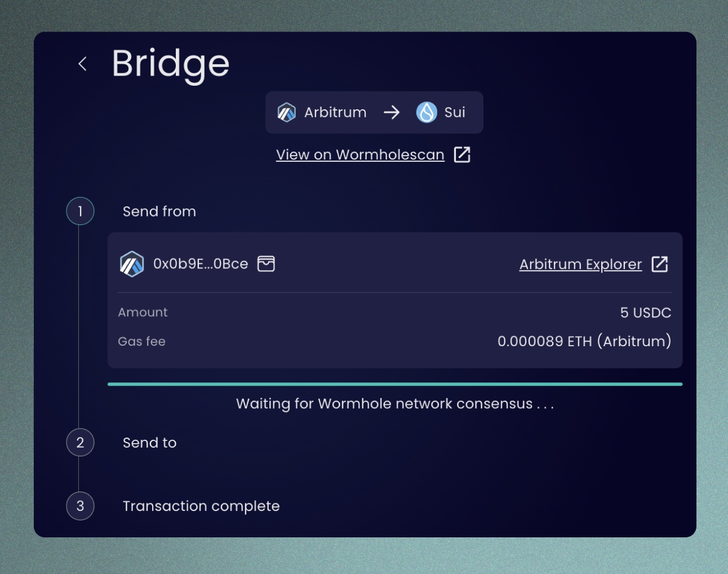Screen dimensions: 728x574
Task: Click the 0.000089 ETH gas fee value
Action: 584,341
